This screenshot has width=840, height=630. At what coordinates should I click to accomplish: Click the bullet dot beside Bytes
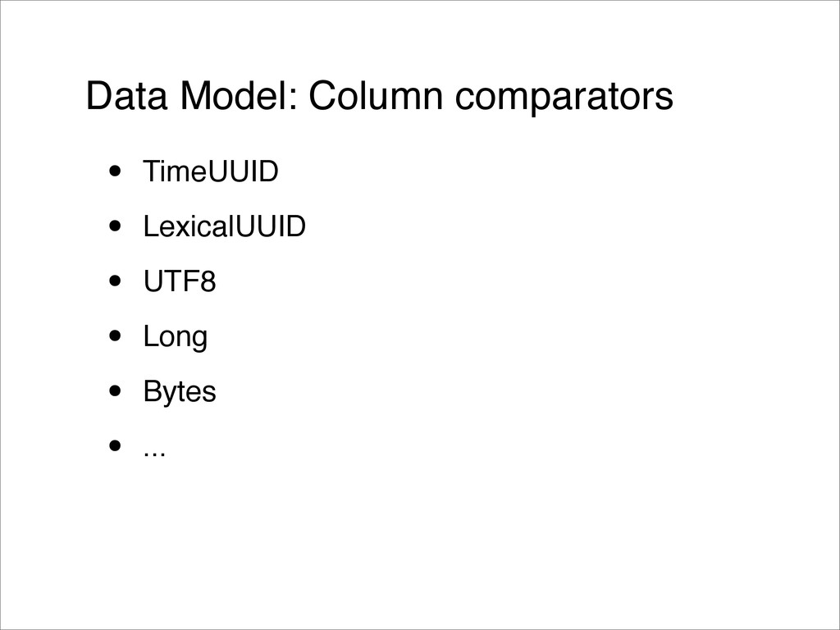click(115, 391)
